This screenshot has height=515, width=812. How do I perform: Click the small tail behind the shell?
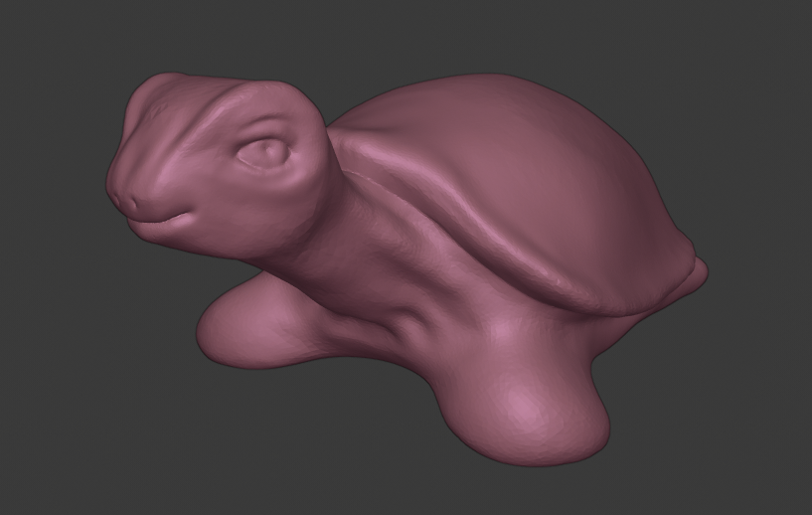coord(697,274)
